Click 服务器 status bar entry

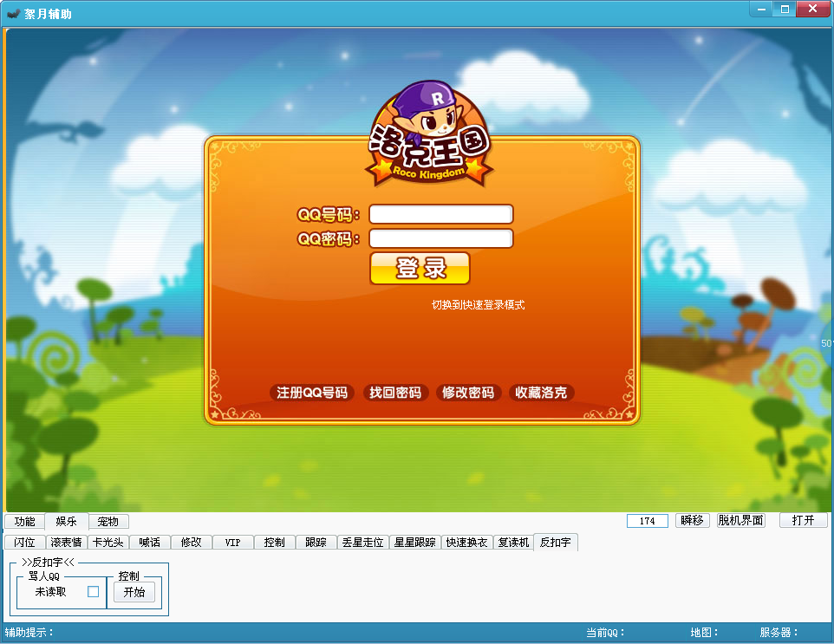[x=779, y=633]
